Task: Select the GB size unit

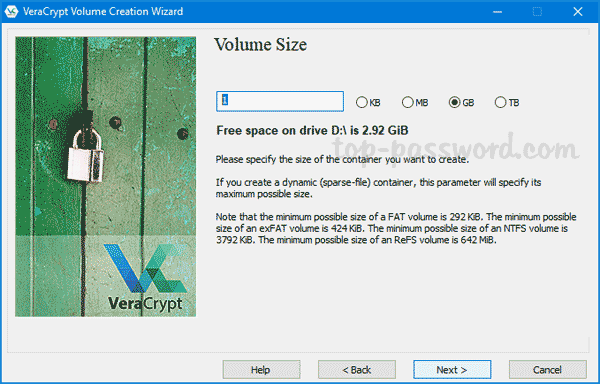Action: [x=461, y=102]
